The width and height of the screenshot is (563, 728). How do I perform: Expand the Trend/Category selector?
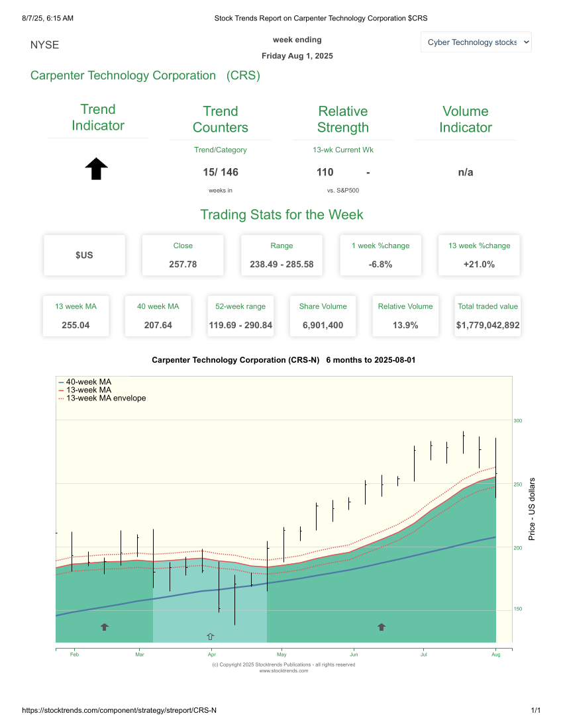[220, 150]
